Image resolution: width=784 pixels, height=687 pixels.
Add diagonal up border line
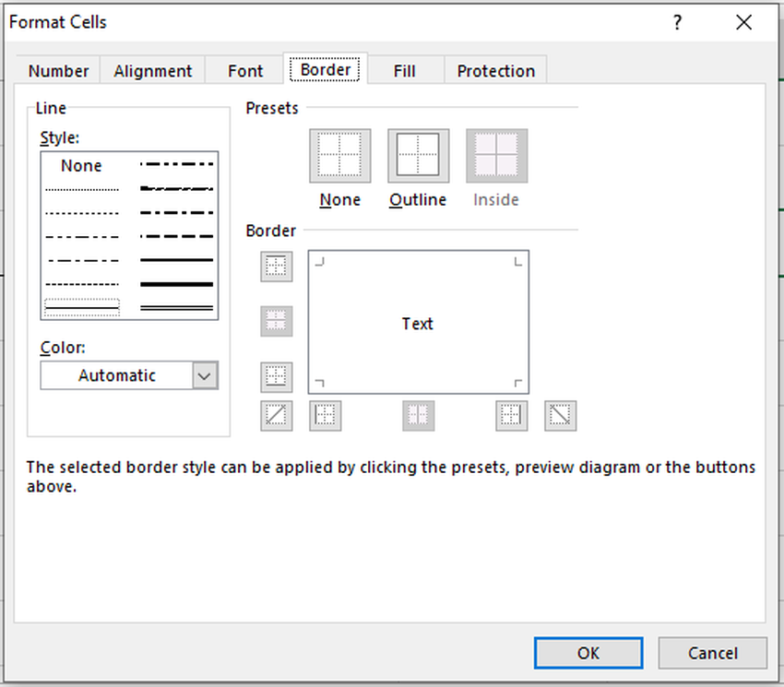(277, 416)
